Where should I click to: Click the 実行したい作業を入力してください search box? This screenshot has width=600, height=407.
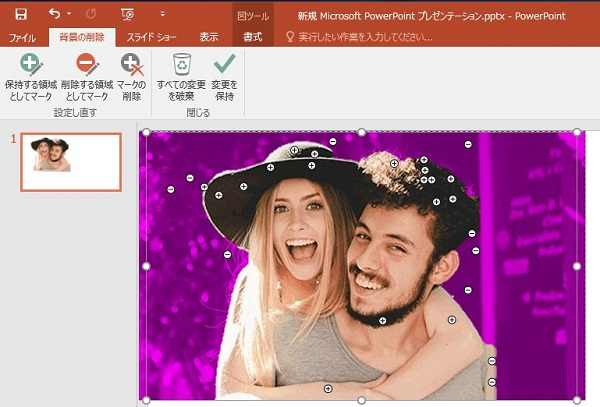click(360, 37)
